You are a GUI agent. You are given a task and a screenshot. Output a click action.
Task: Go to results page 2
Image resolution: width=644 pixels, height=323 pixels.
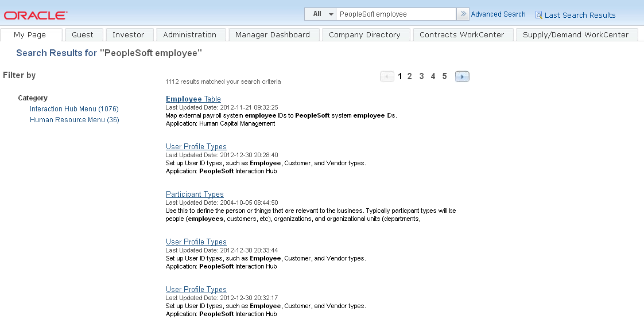click(409, 76)
